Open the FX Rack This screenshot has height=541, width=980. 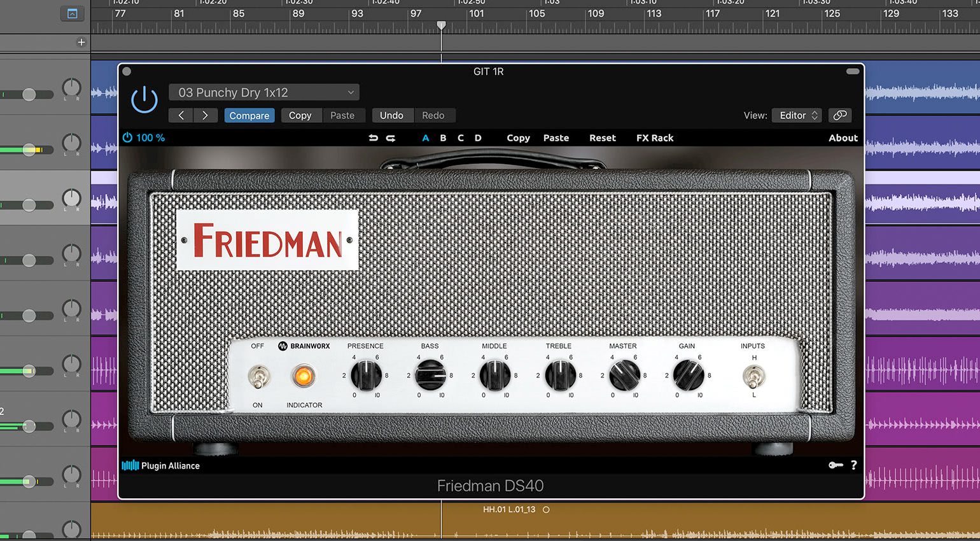point(655,137)
